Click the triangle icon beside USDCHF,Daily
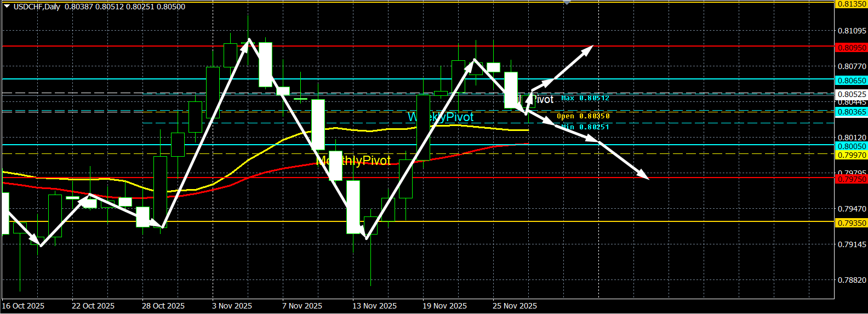868x314 pixels. click(x=7, y=7)
